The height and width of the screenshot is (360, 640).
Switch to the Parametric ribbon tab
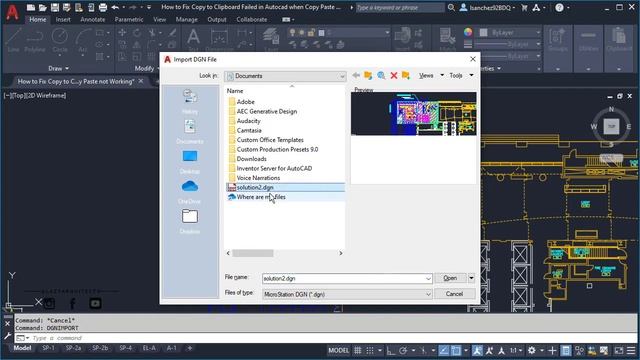(129, 19)
